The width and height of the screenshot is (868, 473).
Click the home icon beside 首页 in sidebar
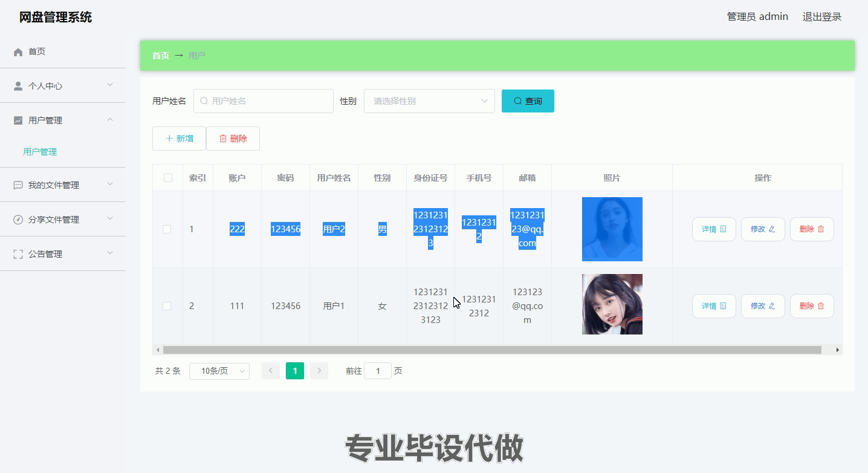(18, 52)
